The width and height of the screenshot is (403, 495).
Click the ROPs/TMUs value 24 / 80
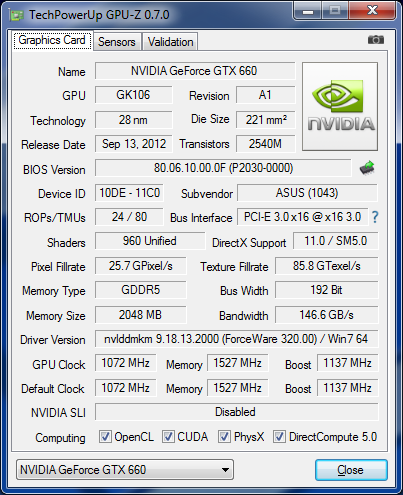click(129, 217)
